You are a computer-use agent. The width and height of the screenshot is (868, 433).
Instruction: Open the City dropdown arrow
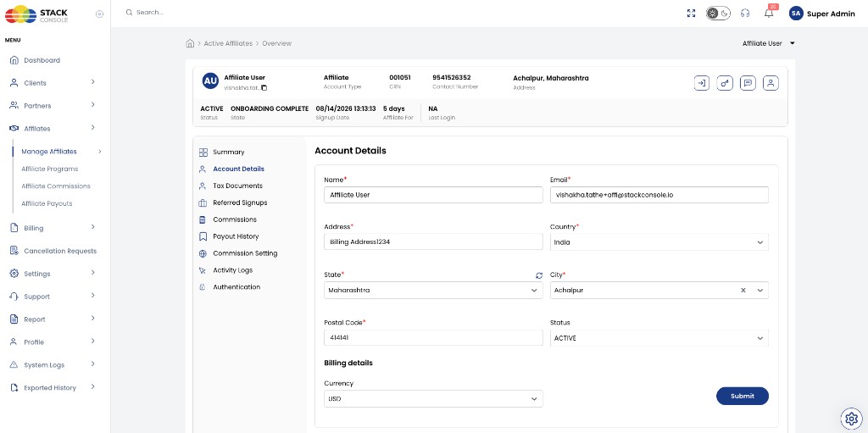pyautogui.click(x=760, y=290)
